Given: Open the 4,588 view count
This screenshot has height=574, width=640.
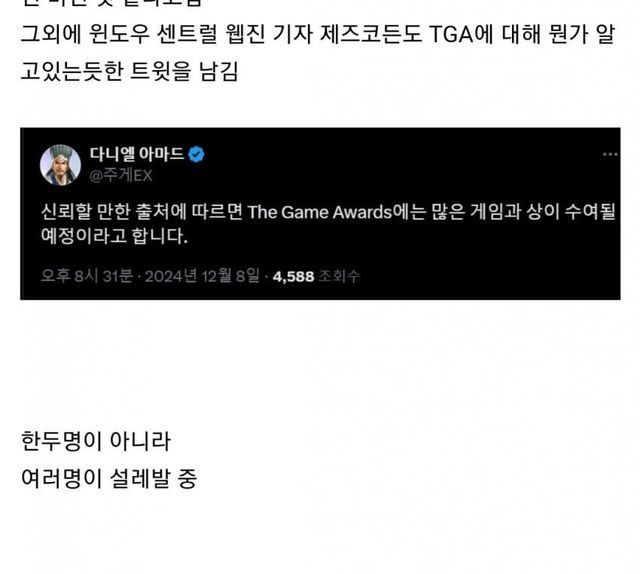Looking at the screenshot, I should 293,276.
